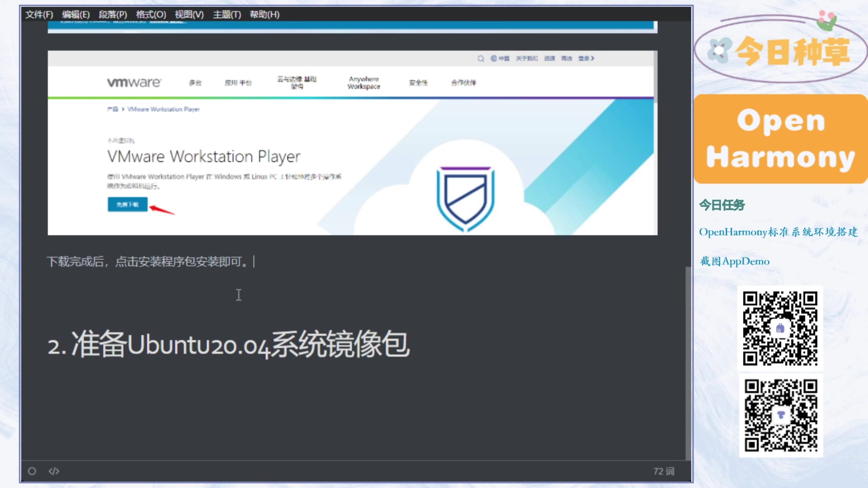Click the 免费下载 download button
868x488 pixels.
(x=127, y=204)
